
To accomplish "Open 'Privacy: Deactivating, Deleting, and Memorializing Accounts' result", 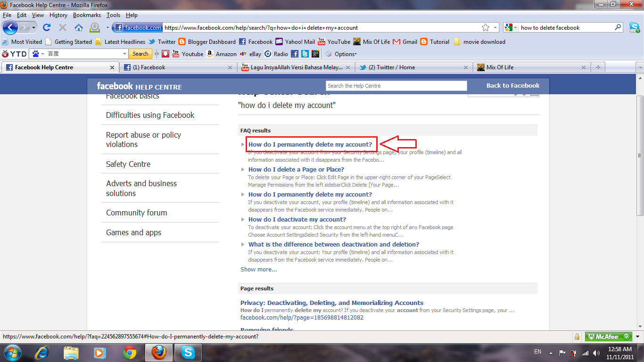I will coord(332,303).
